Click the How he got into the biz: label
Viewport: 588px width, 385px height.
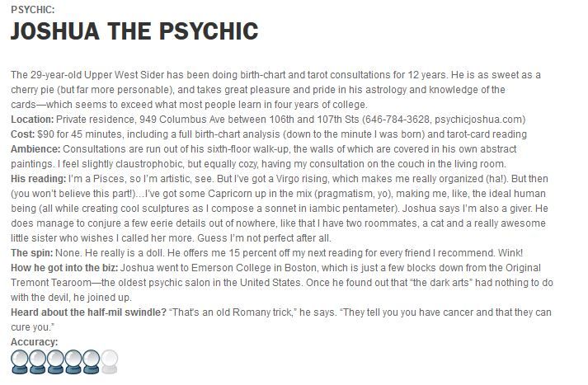coord(64,268)
